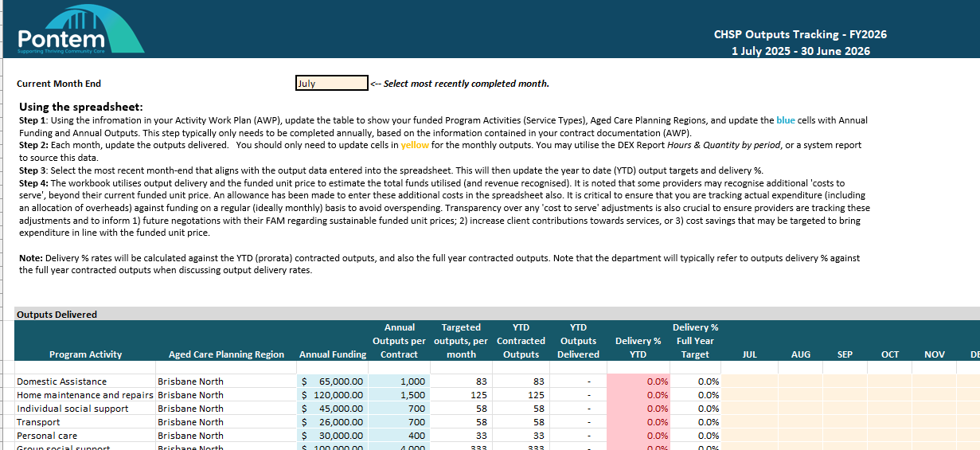Select the Outputs Delivered section heading
980x450 pixels.
[x=57, y=315]
